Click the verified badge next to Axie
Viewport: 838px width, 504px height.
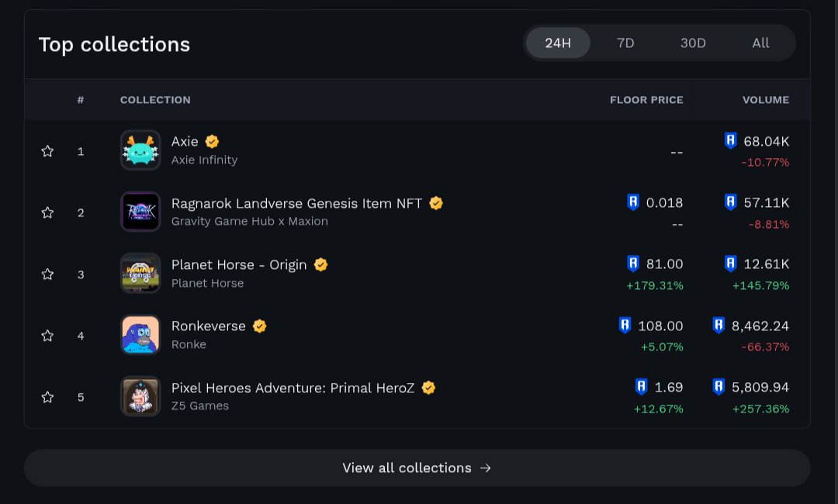tap(212, 141)
